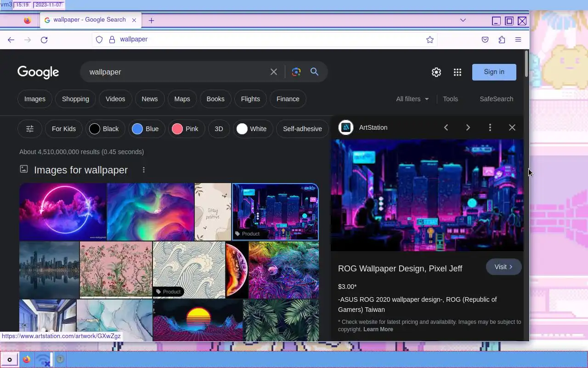
Task: Click the address bar showing wallpaper
Action: [264, 40]
